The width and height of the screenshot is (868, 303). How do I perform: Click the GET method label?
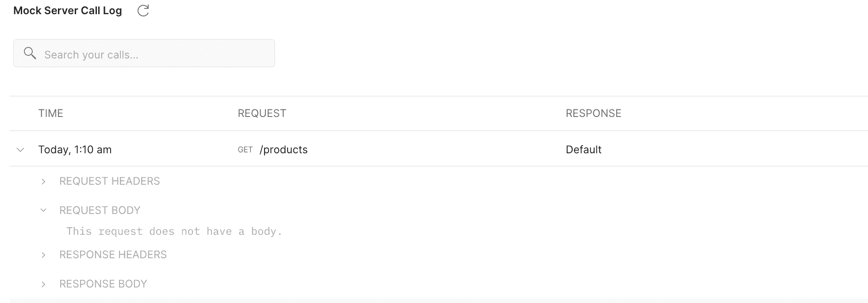245,150
